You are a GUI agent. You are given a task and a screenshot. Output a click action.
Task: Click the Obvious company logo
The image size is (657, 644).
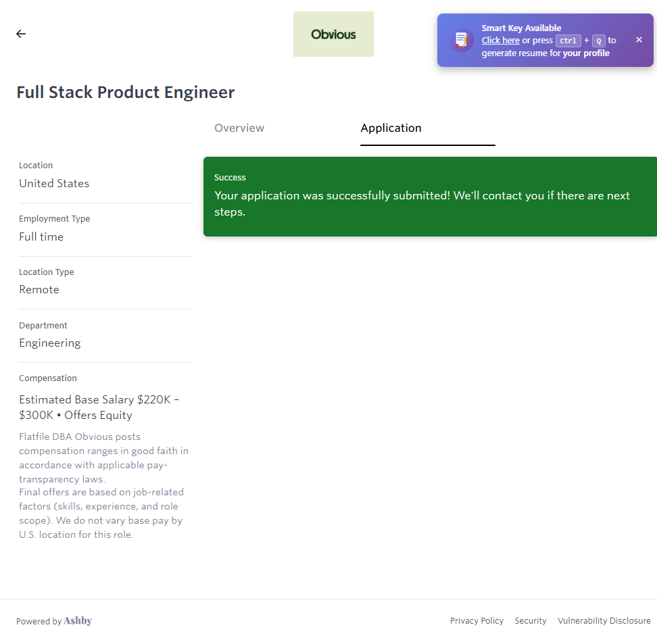(x=333, y=34)
